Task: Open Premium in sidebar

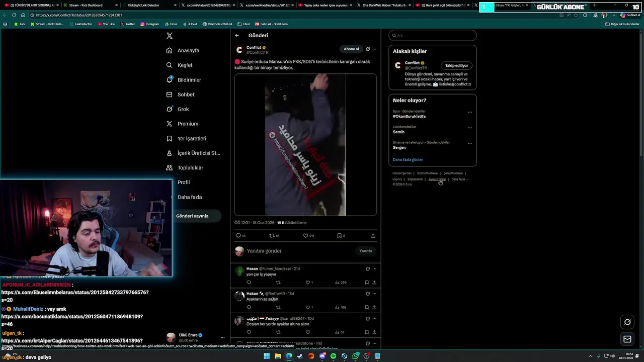Action: [x=182, y=124]
